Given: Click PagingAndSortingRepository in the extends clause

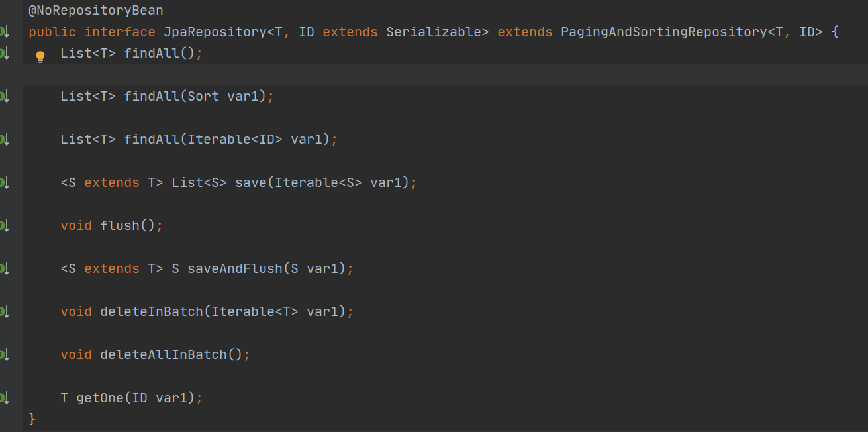Looking at the screenshot, I should (664, 32).
